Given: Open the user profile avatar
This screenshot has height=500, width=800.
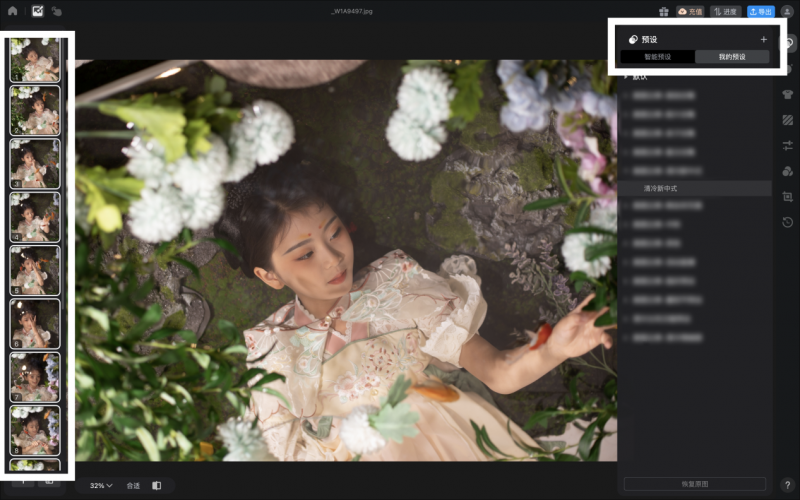Looking at the screenshot, I should (x=787, y=11).
